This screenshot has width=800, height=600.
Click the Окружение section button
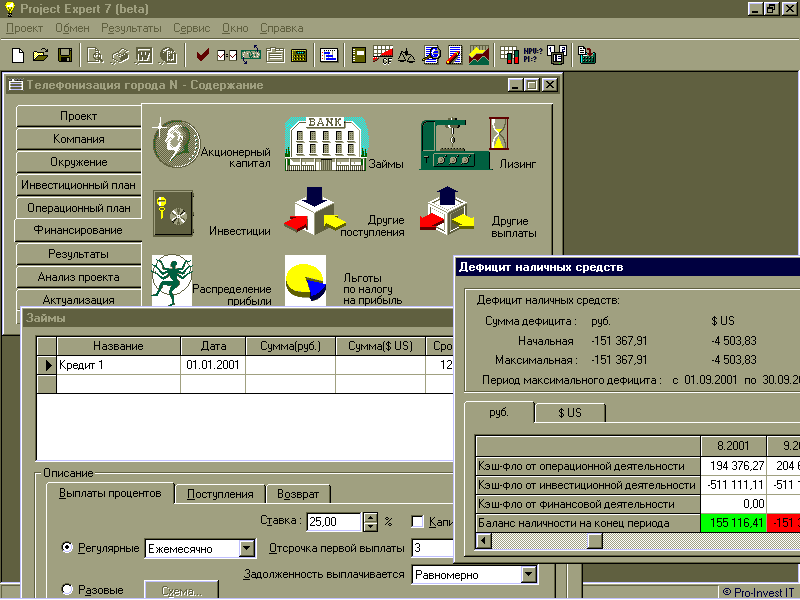(79, 162)
